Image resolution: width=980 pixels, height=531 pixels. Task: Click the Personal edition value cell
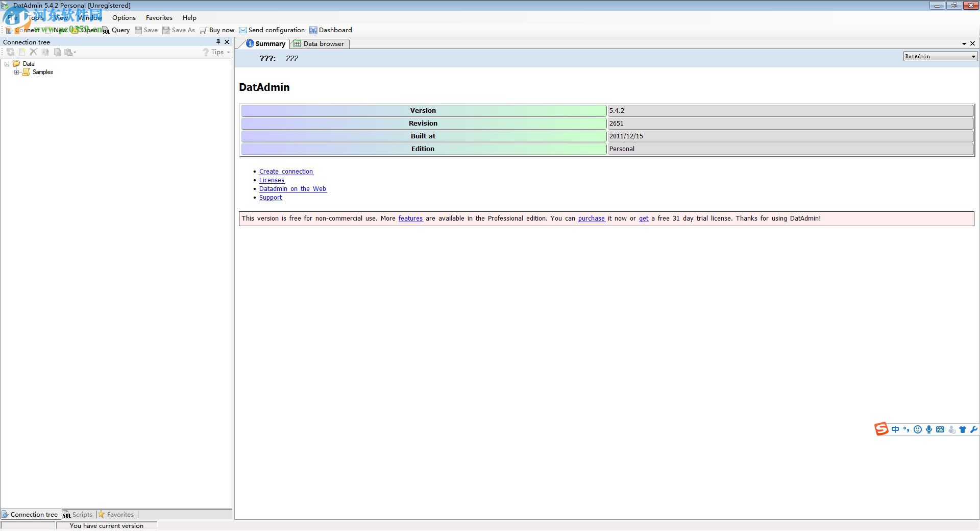(790, 149)
